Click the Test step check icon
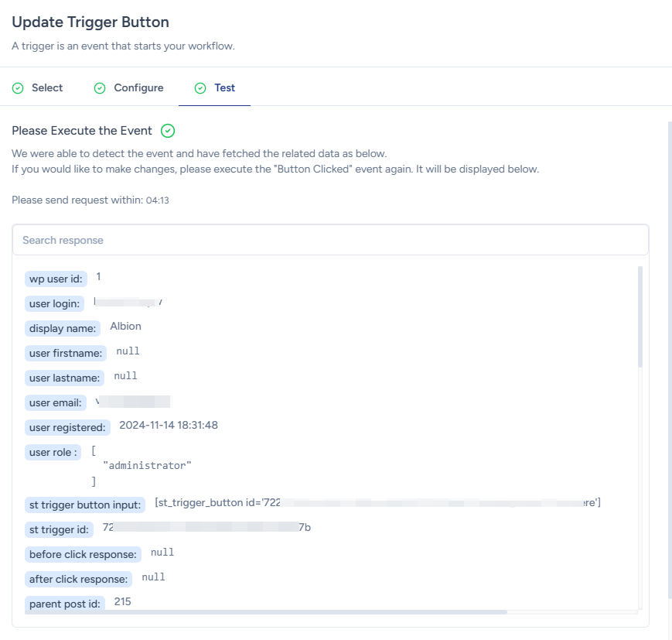This screenshot has width=672, height=640. [200, 88]
